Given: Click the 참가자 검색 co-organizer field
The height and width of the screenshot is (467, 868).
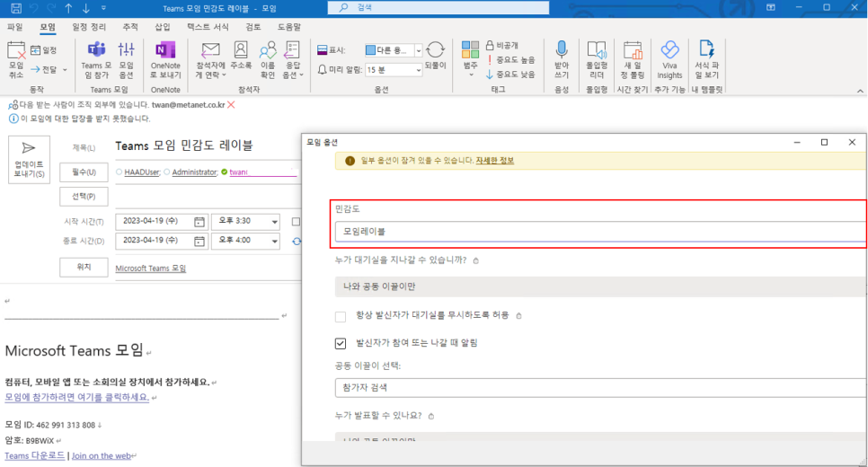Looking at the screenshot, I should [600, 388].
